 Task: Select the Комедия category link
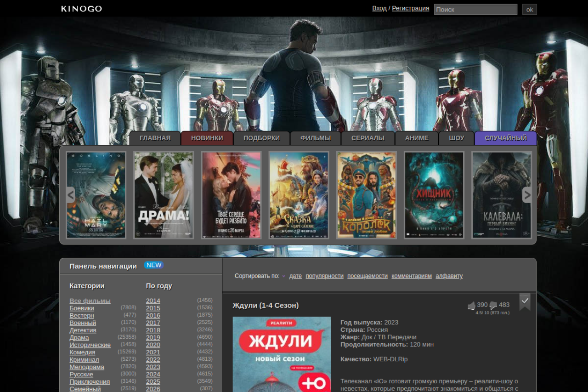tap(82, 352)
